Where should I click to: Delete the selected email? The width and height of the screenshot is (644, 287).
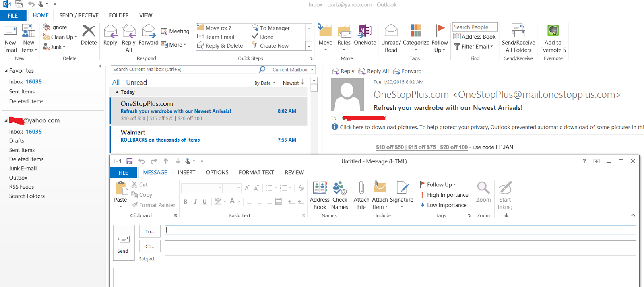(x=89, y=35)
